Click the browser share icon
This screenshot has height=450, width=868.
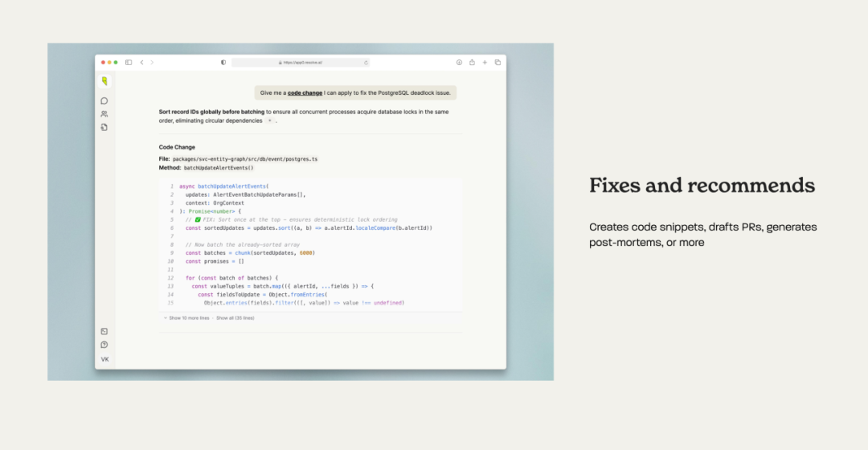(x=472, y=62)
